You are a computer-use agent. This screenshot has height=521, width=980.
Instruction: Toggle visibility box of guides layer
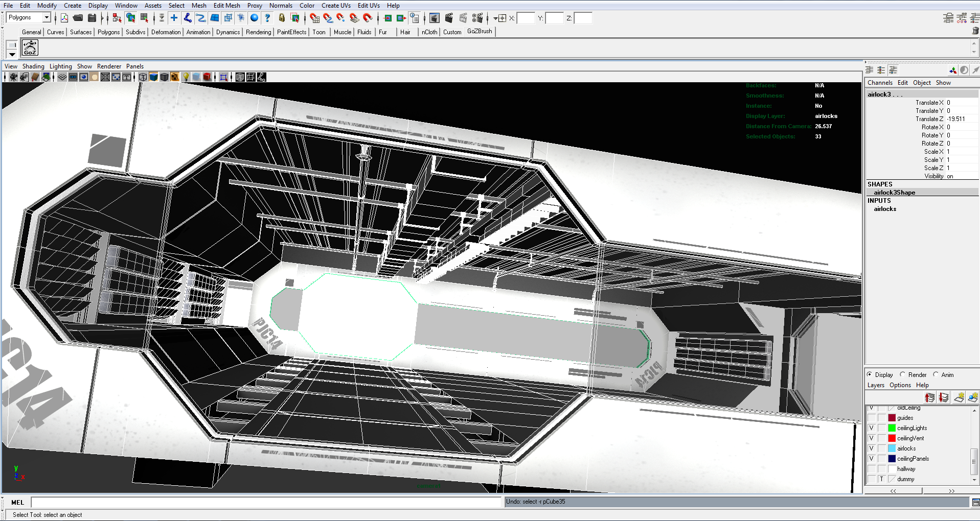pyautogui.click(x=872, y=418)
